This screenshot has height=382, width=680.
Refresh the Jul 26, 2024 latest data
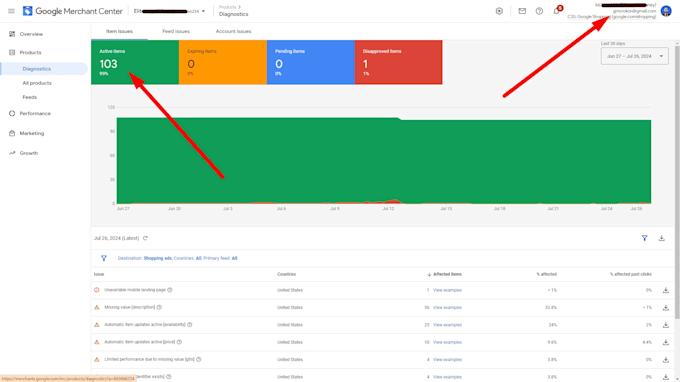click(145, 238)
